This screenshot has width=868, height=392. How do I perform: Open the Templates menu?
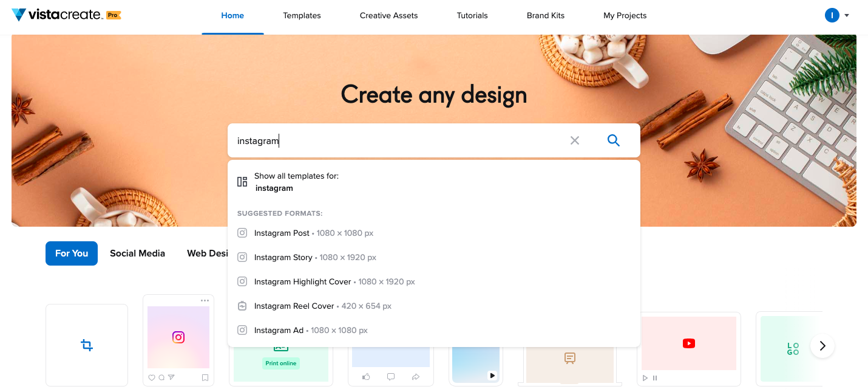pyautogui.click(x=302, y=16)
